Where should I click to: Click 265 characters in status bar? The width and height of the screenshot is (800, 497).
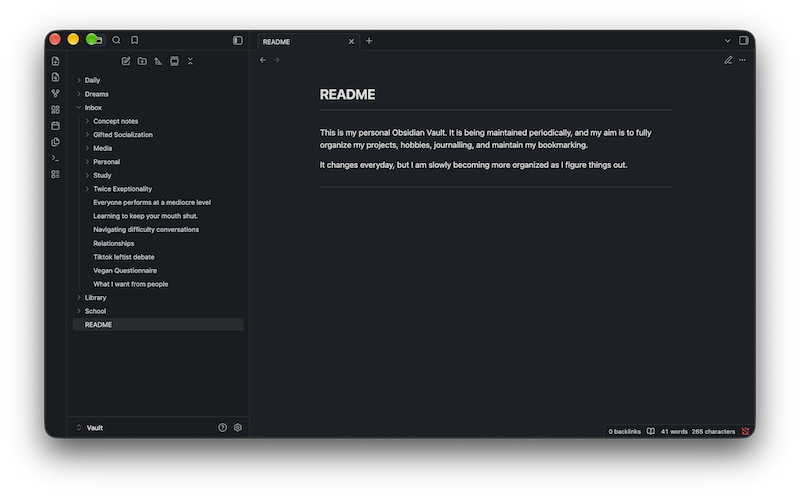(713, 431)
